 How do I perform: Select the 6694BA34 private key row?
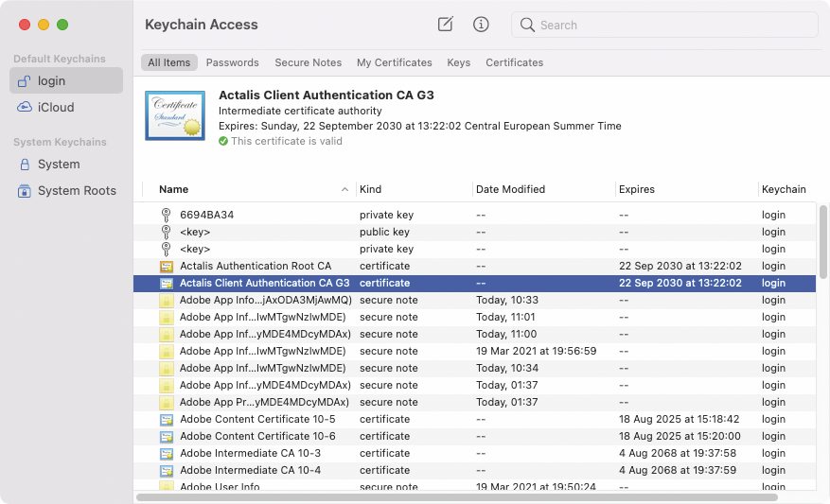coord(474,215)
